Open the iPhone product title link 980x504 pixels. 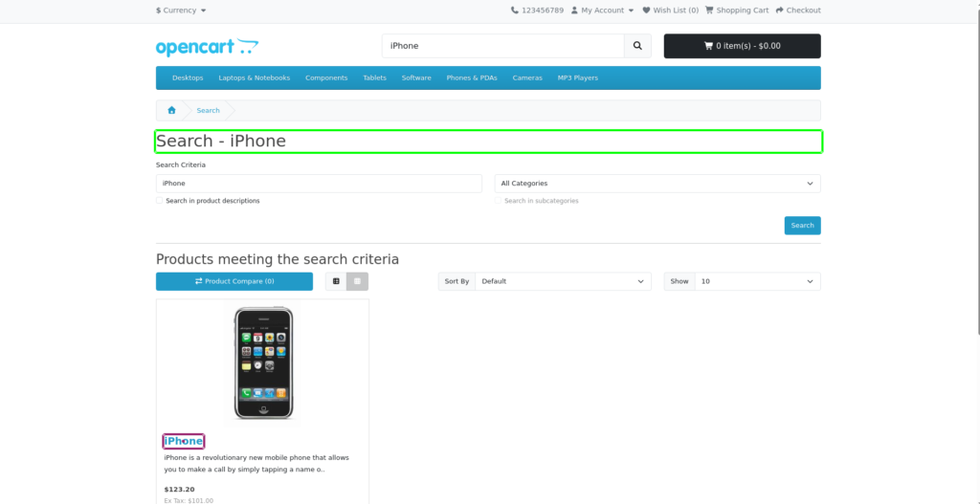point(184,442)
